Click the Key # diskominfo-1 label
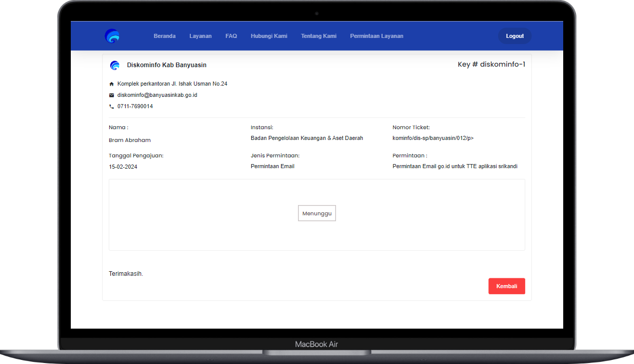This screenshot has height=364, width=634. pyautogui.click(x=491, y=64)
